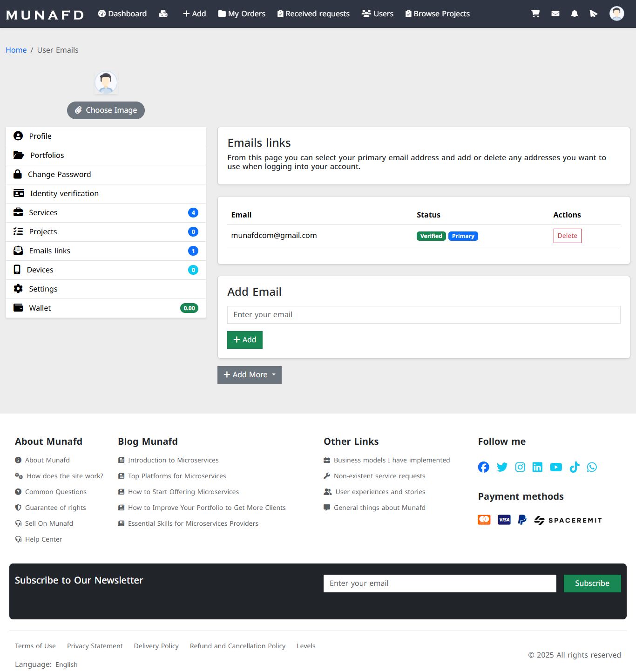Open the Facebook icon under Follow me
This screenshot has width=636, height=672.
click(x=484, y=467)
